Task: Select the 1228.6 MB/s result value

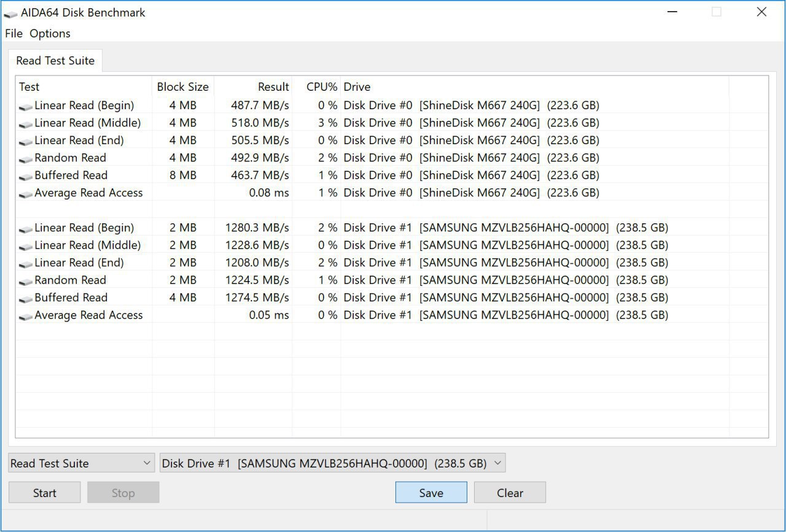Action: tap(257, 245)
